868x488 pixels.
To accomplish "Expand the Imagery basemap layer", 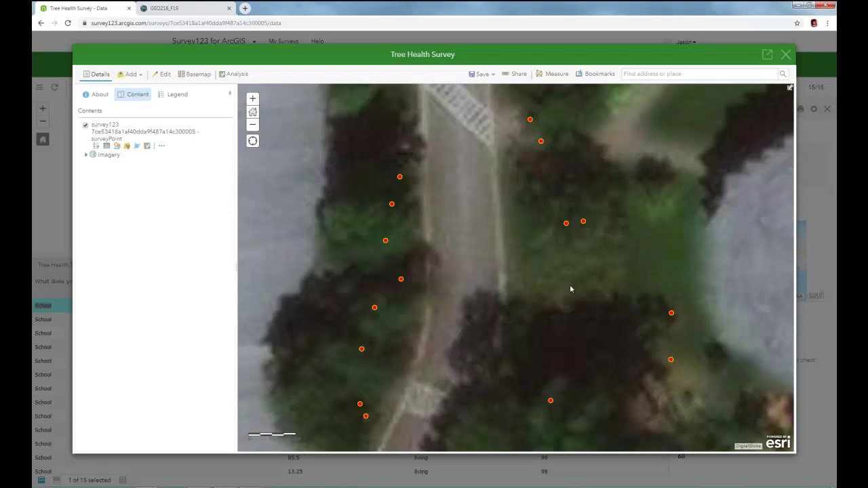I will 86,155.
